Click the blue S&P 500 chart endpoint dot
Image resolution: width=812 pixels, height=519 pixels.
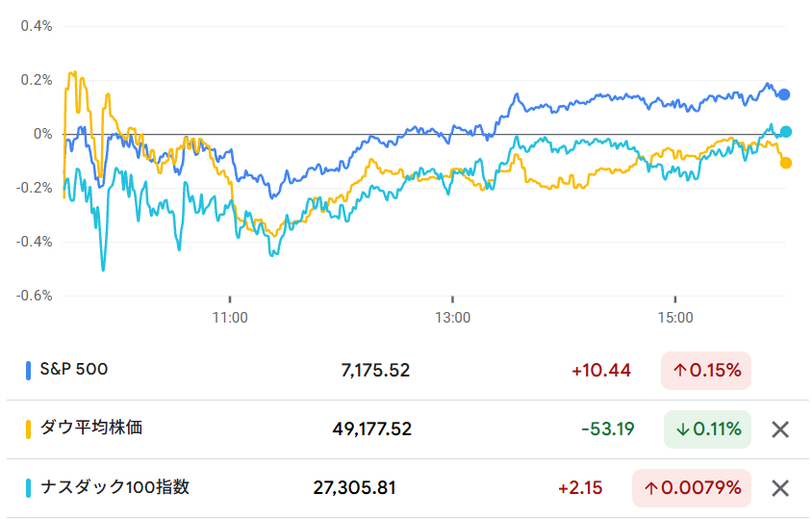tap(784, 94)
